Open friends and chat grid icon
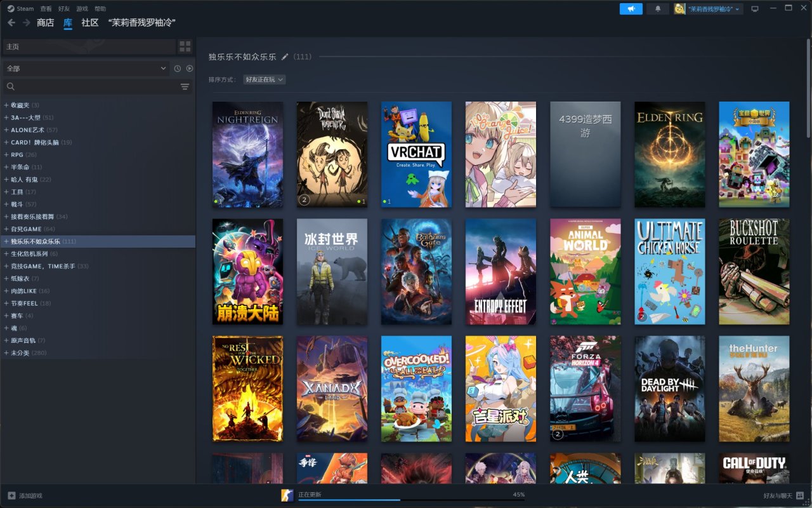 click(x=800, y=495)
